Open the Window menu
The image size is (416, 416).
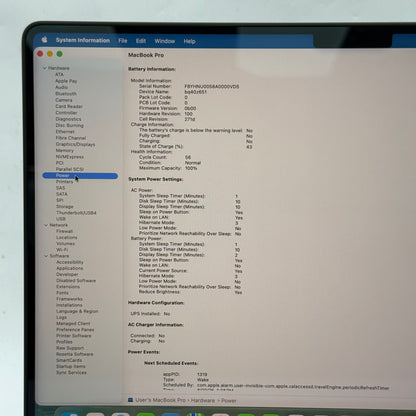click(x=165, y=41)
